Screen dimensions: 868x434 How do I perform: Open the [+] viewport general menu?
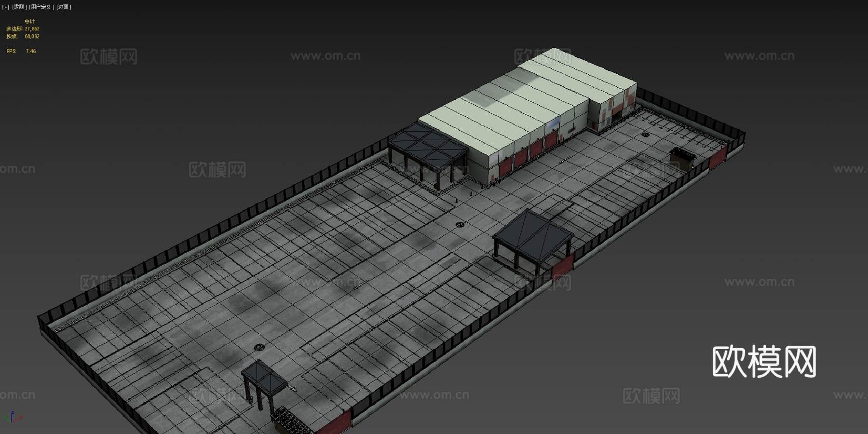point(6,7)
